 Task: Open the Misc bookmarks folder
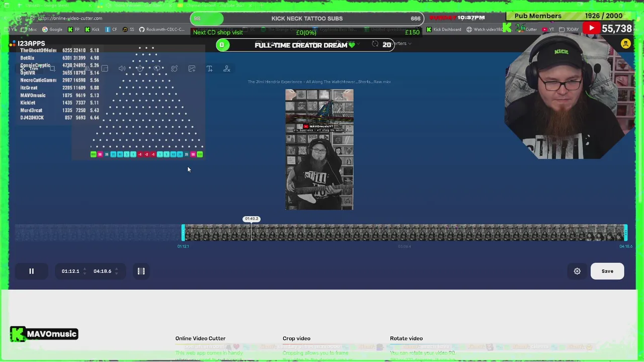(x=29, y=29)
